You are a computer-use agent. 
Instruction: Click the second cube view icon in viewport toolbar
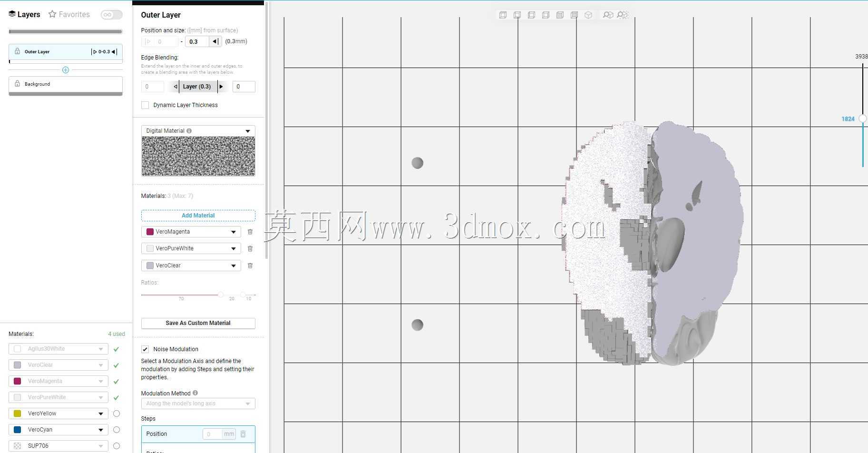[517, 15]
